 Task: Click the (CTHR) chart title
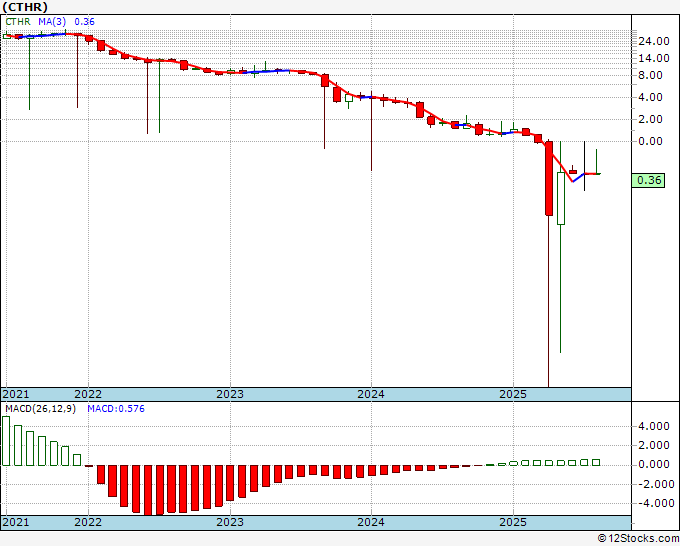point(25,7)
